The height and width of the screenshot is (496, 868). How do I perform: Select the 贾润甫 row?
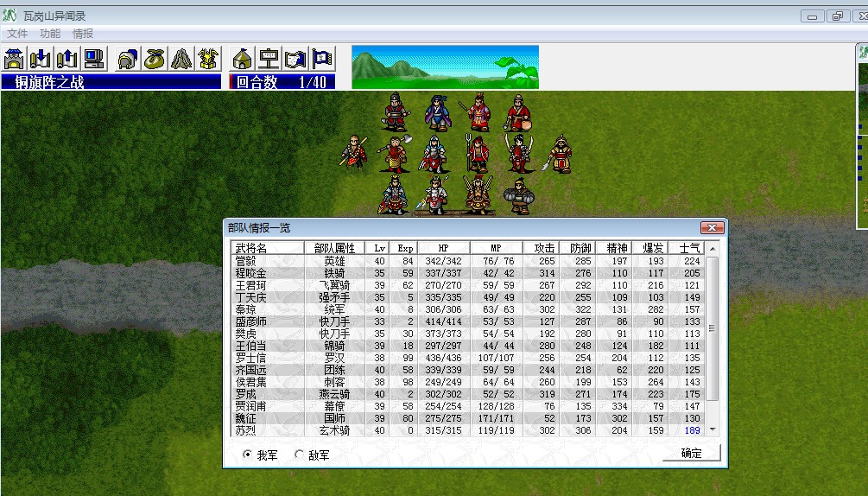coord(468,406)
